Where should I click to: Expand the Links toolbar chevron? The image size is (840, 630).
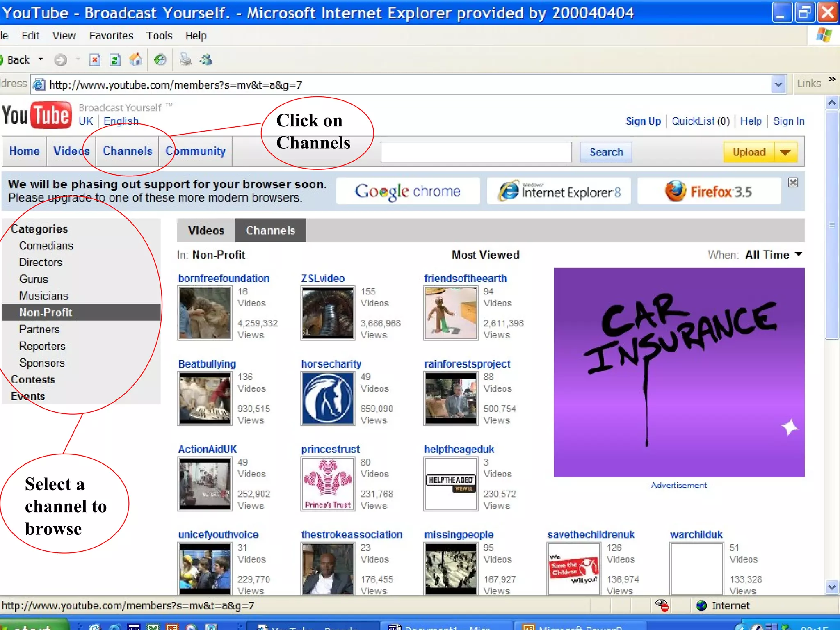[832, 79]
